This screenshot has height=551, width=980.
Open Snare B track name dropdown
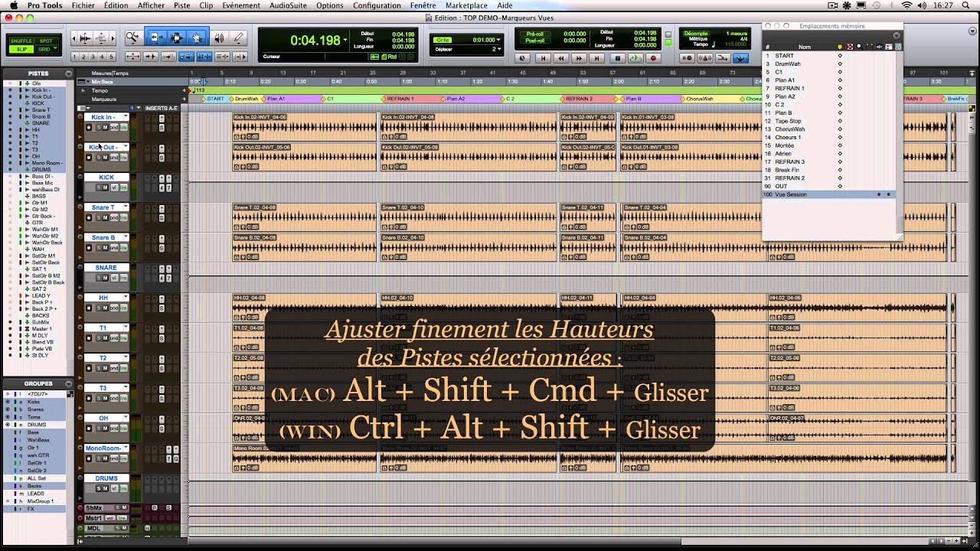click(126, 237)
